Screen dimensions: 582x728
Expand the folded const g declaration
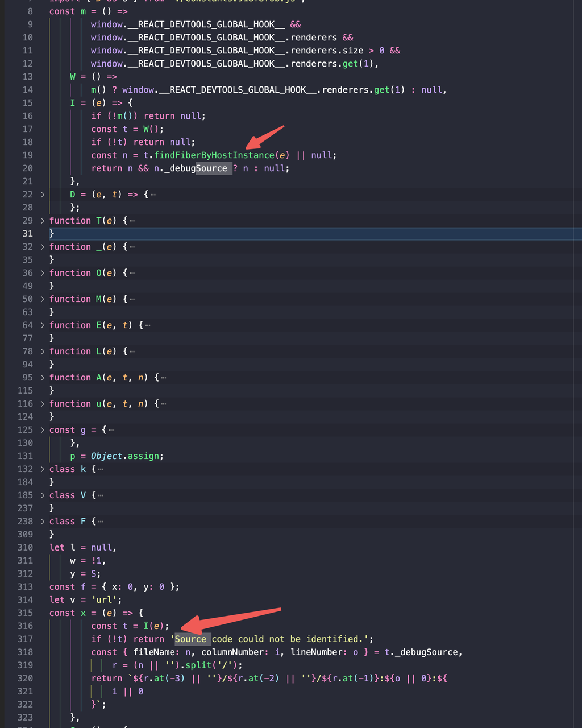(x=43, y=429)
